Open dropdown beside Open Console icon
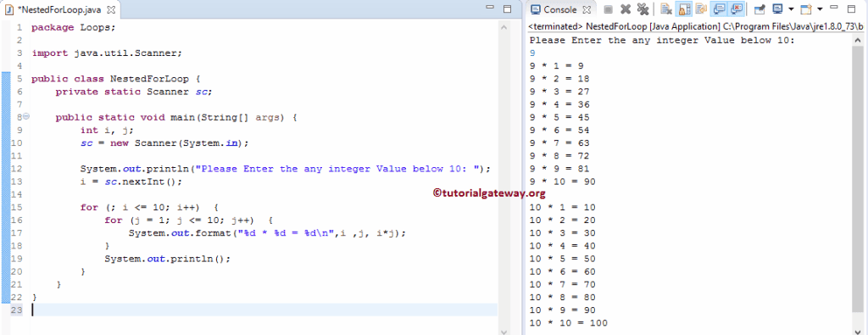Image resolution: width=868 pixels, height=335 pixels. 820,8
